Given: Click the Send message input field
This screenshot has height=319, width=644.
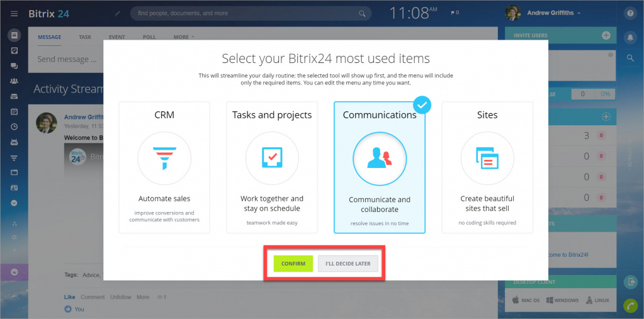Looking at the screenshot, I should (65, 59).
